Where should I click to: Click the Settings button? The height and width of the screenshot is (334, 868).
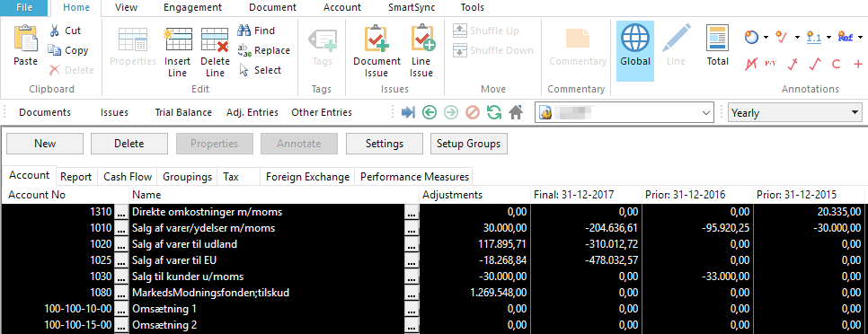[385, 144]
